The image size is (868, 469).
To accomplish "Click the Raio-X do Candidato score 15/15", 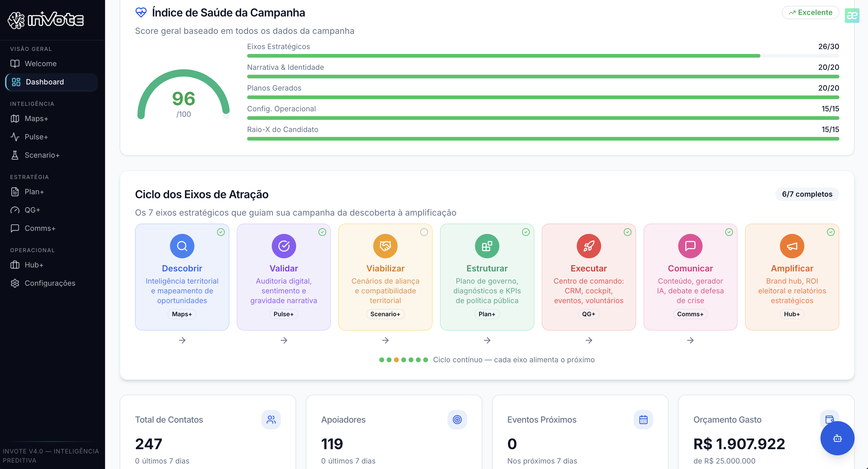I will [x=830, y=130].
